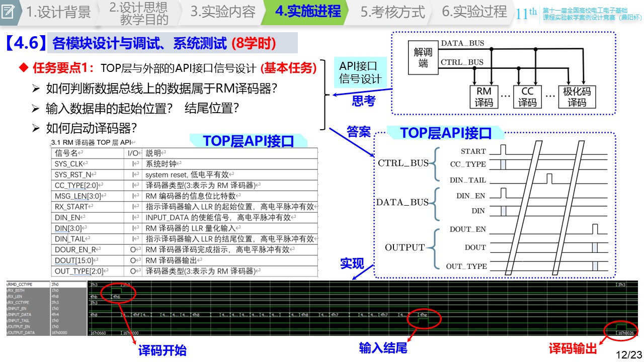Click the 译码开始 label below the waveform
Image resolution: width=644 pixels, height=362 pixels.
coord(162,350)
